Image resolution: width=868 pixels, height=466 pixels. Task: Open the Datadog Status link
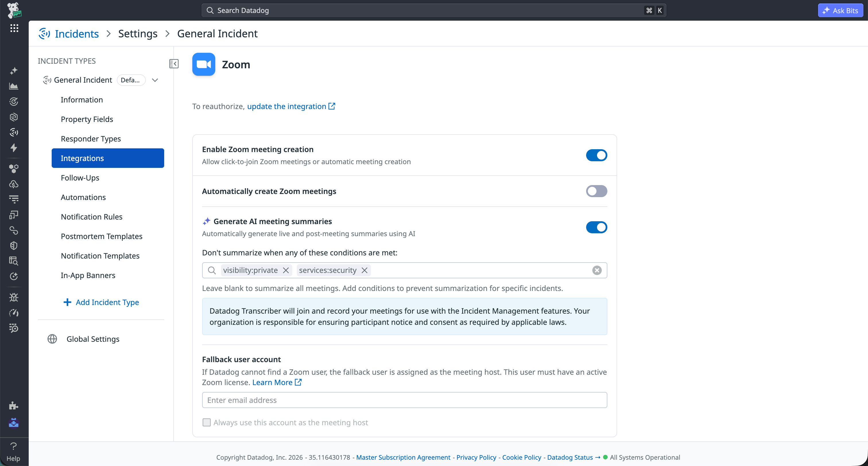[x=573, y=458]
